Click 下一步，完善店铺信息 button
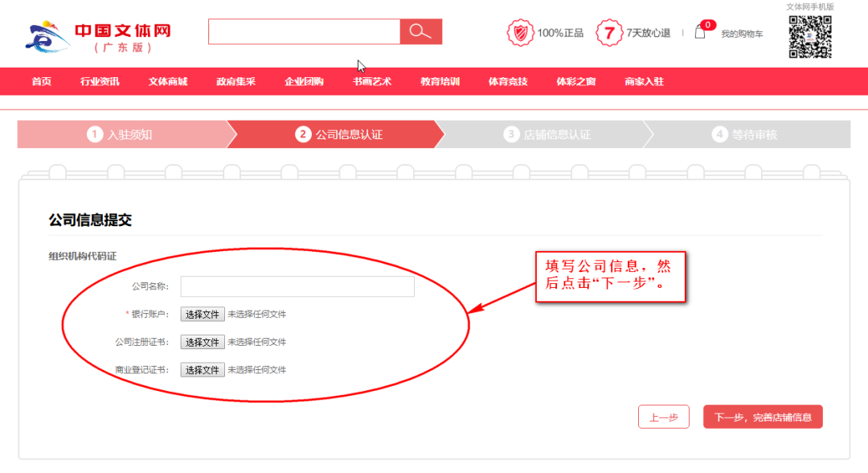 (763, 417)
